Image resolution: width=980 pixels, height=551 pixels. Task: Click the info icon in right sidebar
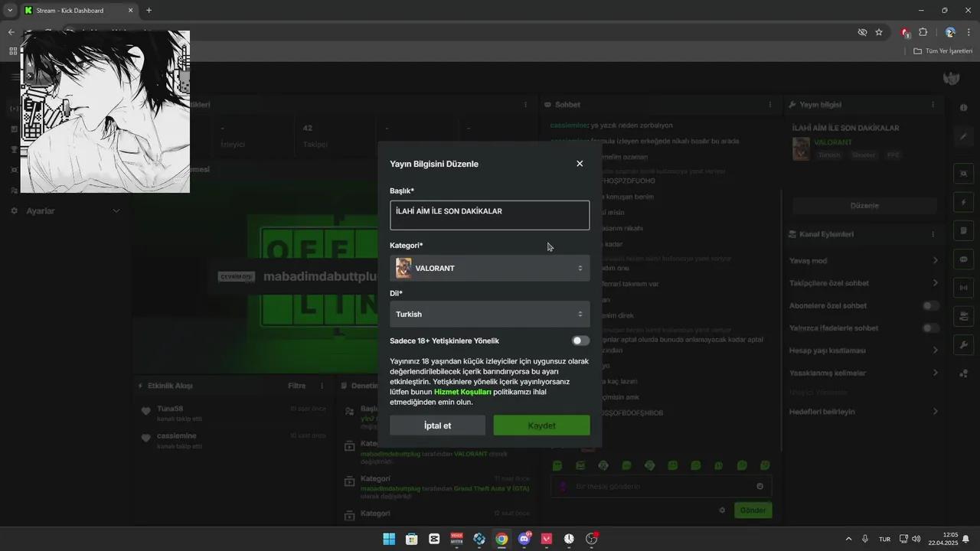click(963, 108)
